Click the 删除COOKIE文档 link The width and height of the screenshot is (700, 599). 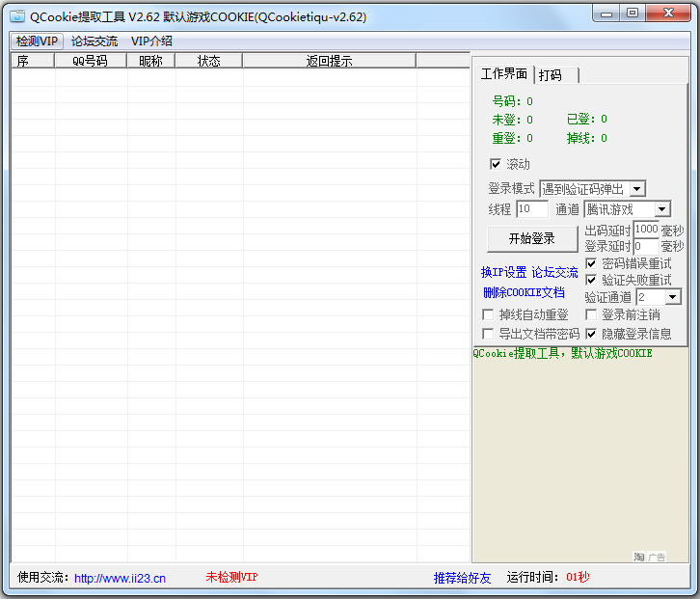524,292
